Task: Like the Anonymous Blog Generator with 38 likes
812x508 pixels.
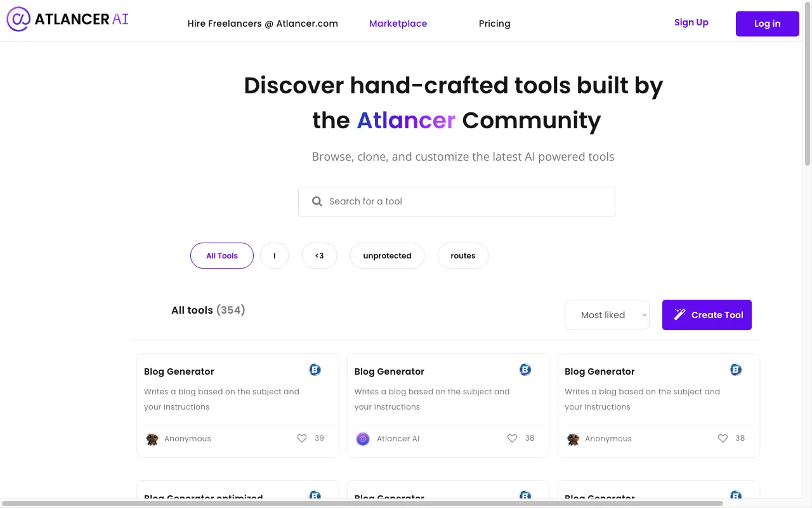Action: tap(723, 438)
